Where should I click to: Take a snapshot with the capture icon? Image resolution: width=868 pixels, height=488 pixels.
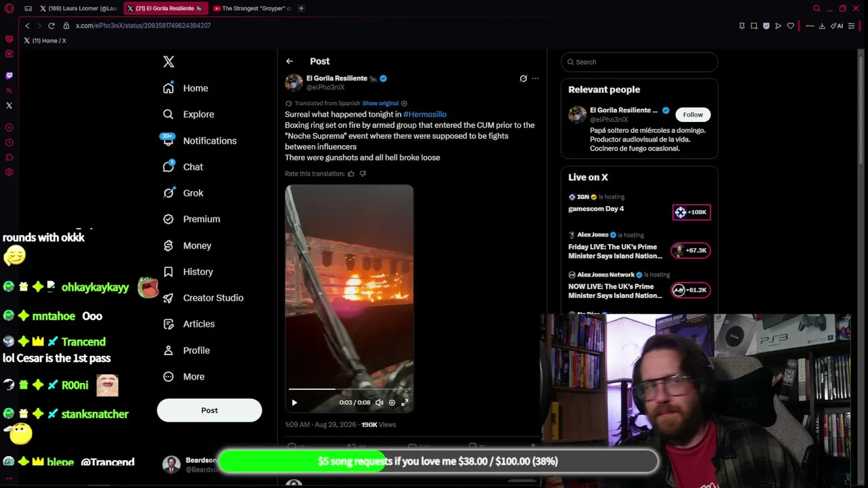[x=754, y=26]
